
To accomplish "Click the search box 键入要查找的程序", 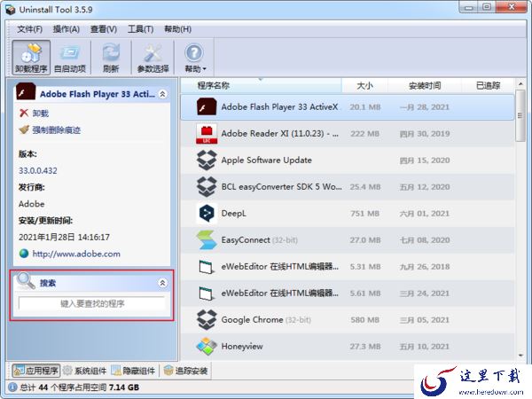I will point(92,303).
